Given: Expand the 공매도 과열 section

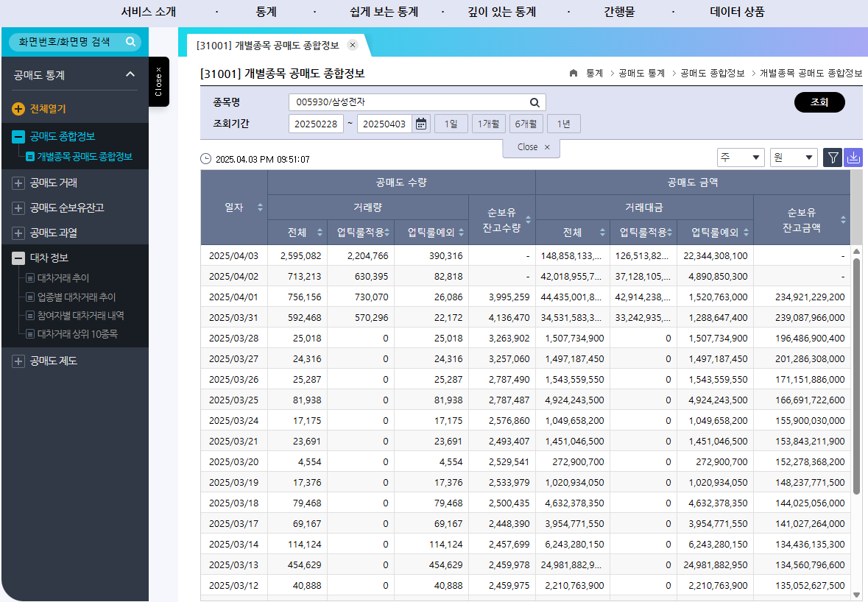Looking at the screenshot, I should [x=18, y=233].
